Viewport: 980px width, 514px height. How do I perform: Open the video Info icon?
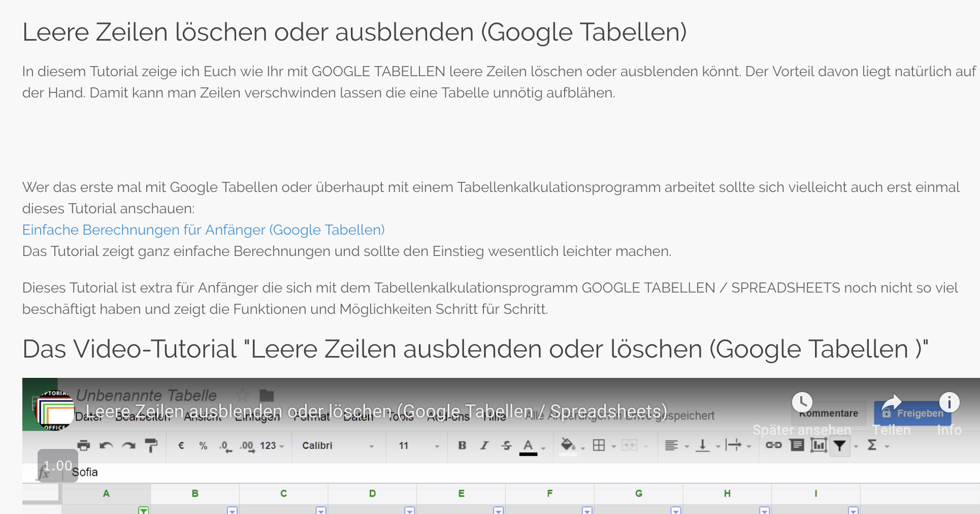(x=949, y=403)
